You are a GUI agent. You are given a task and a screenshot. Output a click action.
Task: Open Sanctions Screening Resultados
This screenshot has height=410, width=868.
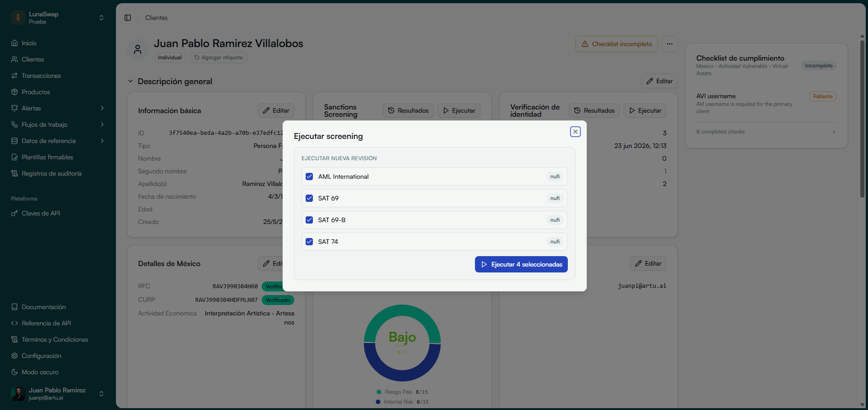(x=408, y=110)
